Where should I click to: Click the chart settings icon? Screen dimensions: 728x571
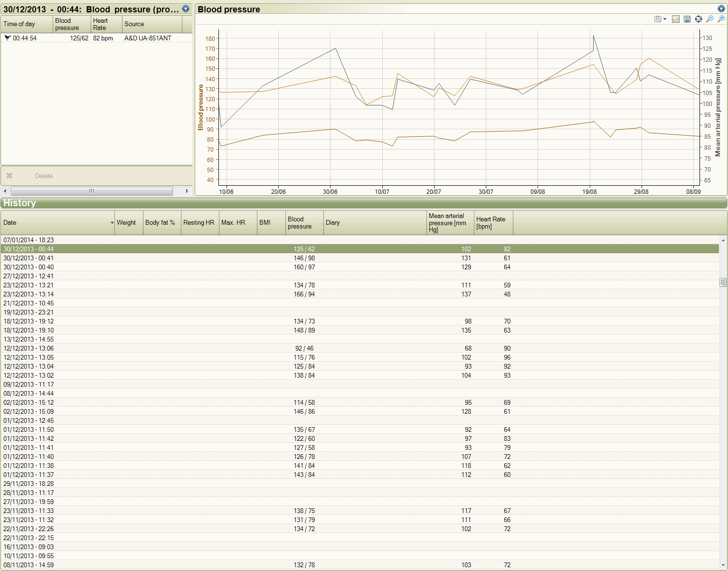pos(675,19)
